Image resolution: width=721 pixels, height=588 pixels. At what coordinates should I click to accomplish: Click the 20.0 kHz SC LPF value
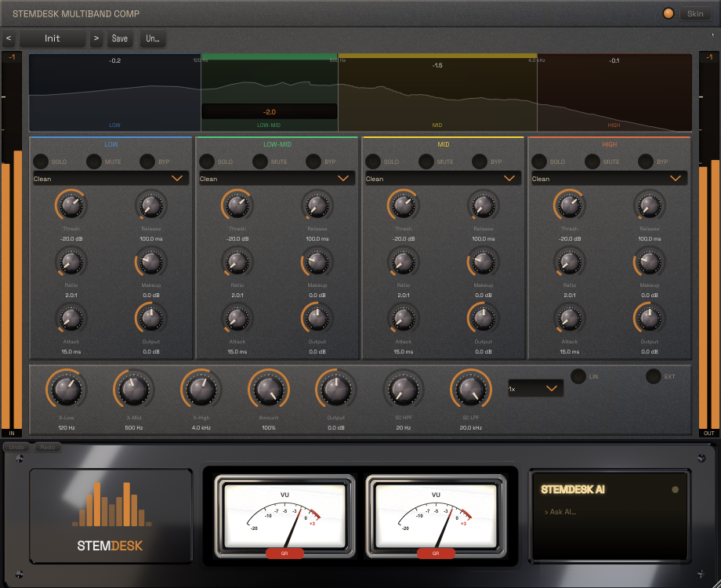pyautogui.click(x=470, y=428)
